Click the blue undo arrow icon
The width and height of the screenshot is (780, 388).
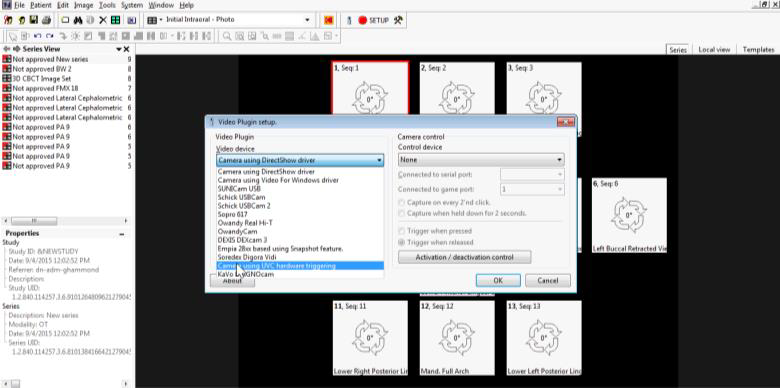tap(37, 36)
